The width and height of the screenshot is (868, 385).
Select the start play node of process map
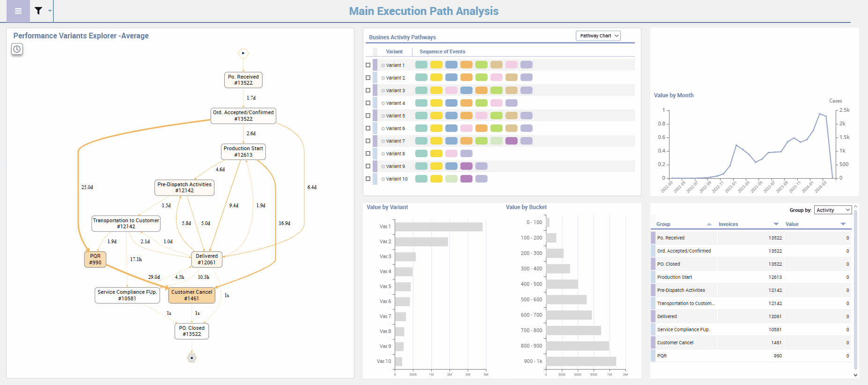click(x=243, y=53)
